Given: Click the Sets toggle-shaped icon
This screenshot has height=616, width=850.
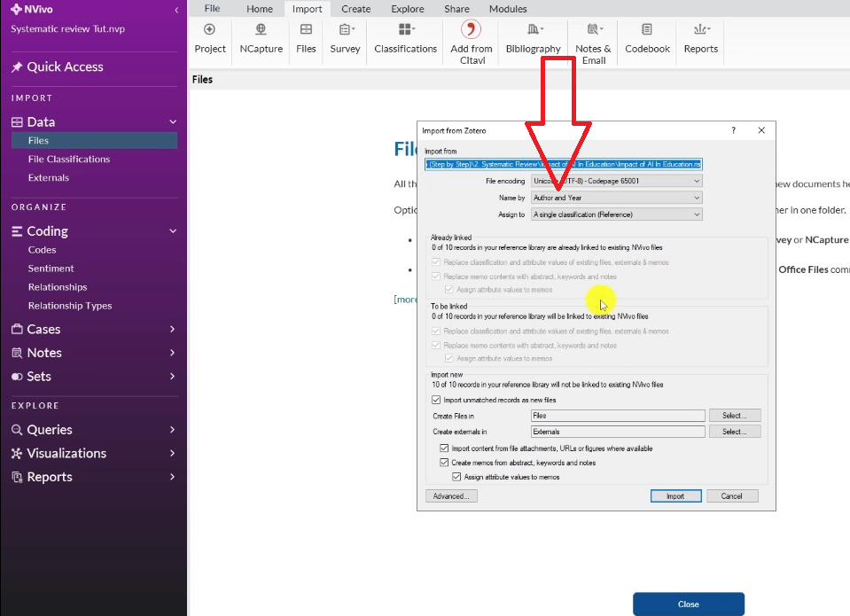Looking at the screenshot, I should (x=18, y=377).
